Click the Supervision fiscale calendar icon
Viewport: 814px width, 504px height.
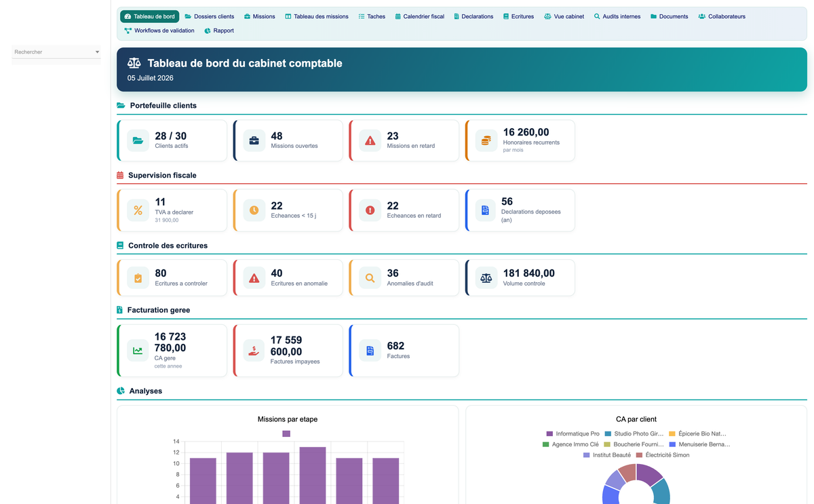[x=120, y=175]
